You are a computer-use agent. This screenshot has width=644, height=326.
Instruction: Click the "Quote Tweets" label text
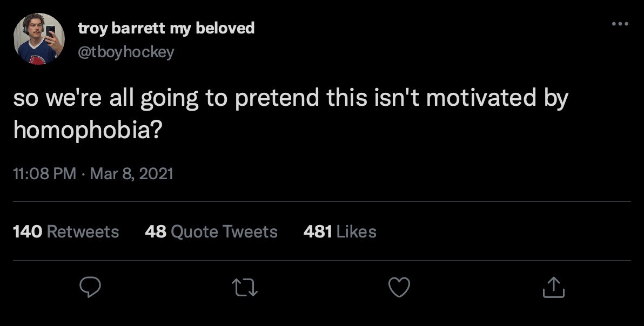pos(224,232)
